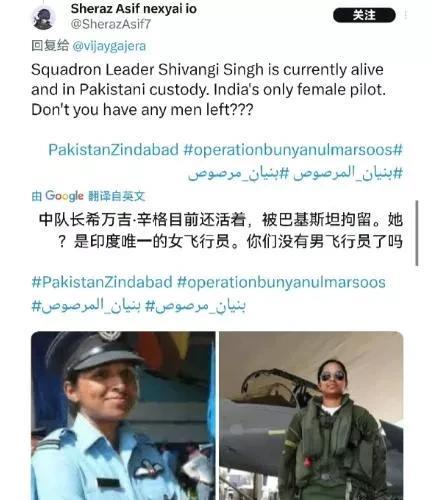Open #بنيان_مرصوص hashtag in the original tweet
Screen dimensions: 433x500
click(238, 173)
